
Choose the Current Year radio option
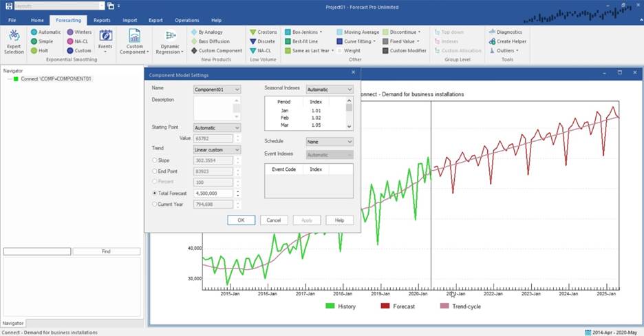coord(154,204)
